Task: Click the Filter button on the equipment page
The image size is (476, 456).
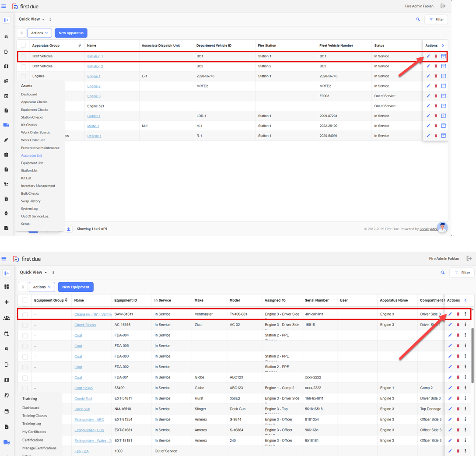Action: [x=462, y=273]
